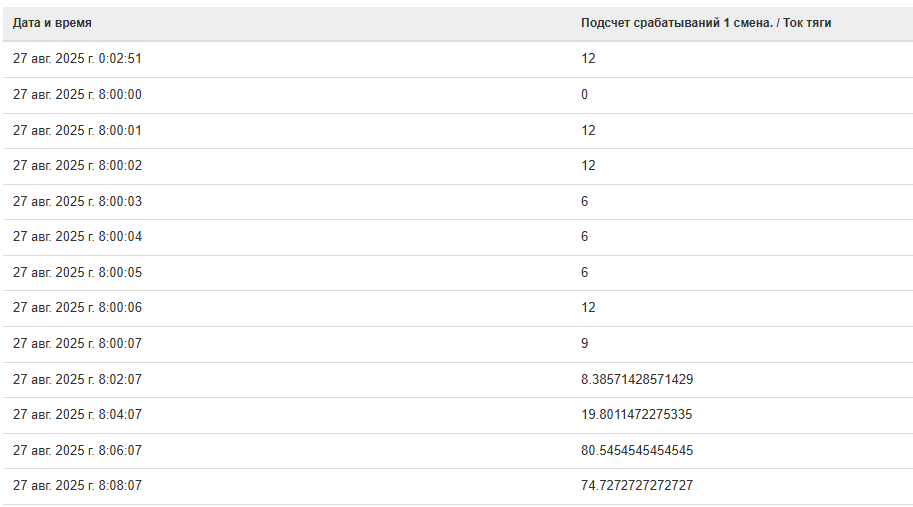Image resolution: width=913 pixels, height=507 pixels.
Task: Click the timestamp ending in 8:00:01
Action: (x=78, y=131)
